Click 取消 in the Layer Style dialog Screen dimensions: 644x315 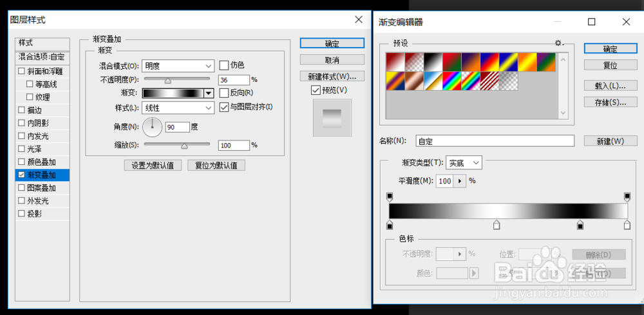coord(332,60)
